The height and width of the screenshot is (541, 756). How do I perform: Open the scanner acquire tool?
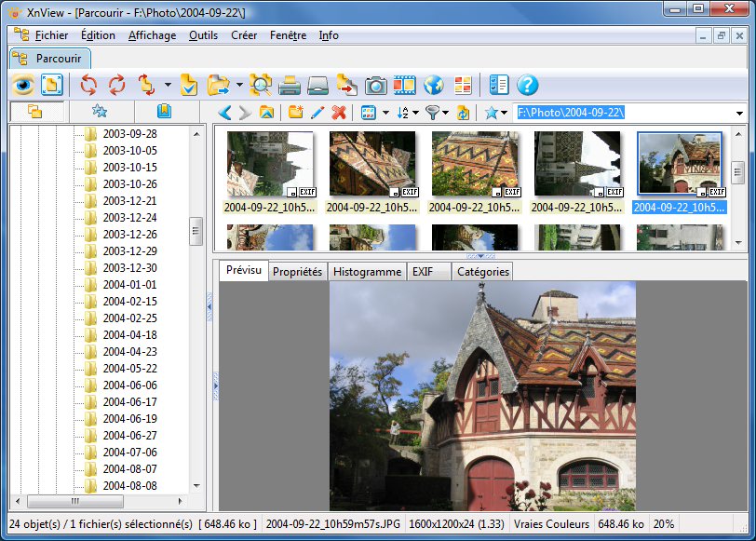click(318, 86)
